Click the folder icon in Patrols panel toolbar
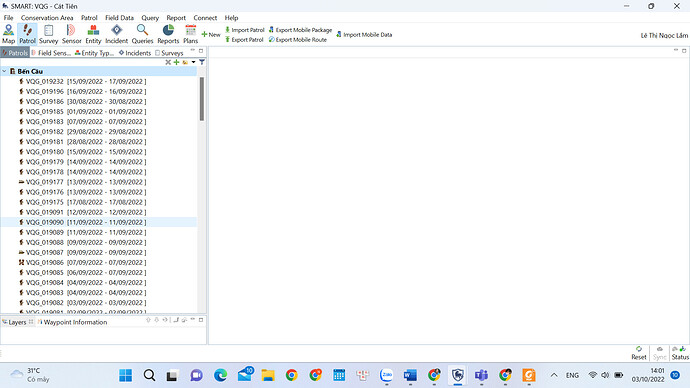690x388 pixels. 185,62
